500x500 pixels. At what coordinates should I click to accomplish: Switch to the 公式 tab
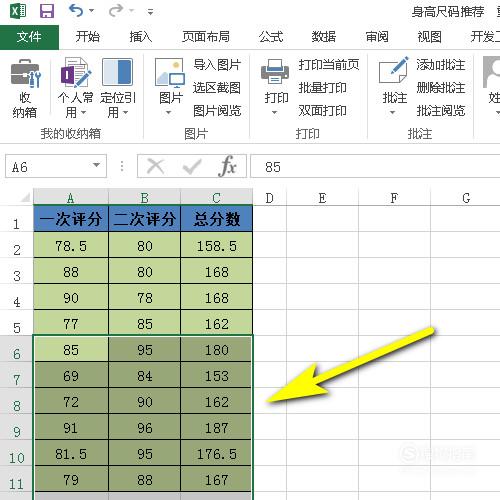click(271, 37)
